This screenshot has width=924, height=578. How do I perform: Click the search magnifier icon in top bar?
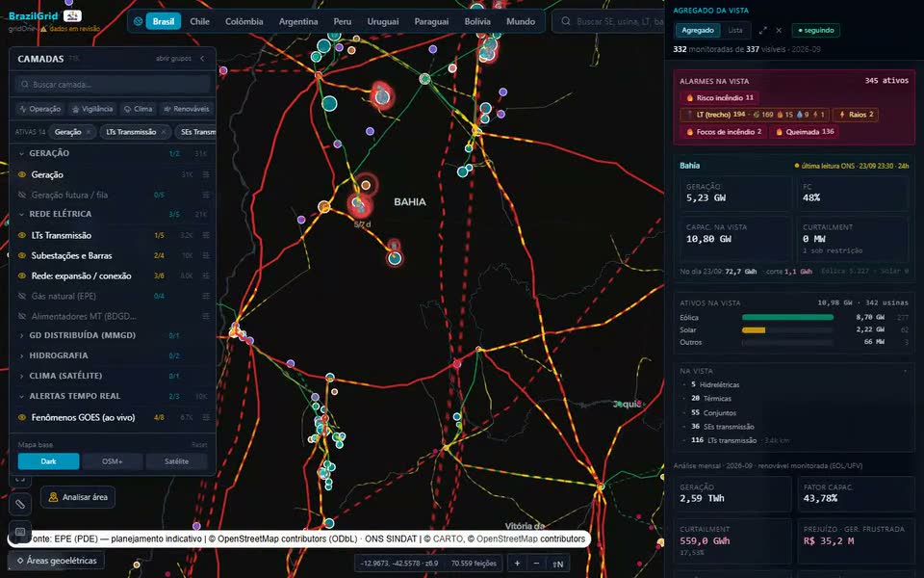click(x=566, y=21)
